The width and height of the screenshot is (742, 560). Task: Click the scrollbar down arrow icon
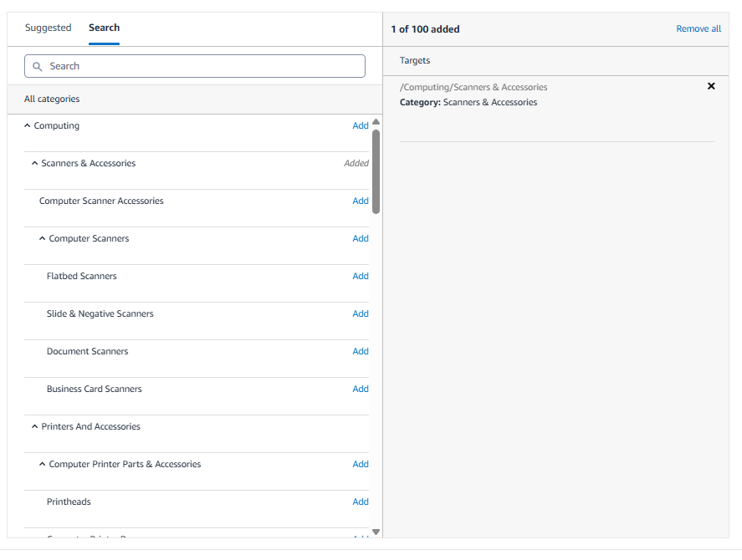click(376, 531)
